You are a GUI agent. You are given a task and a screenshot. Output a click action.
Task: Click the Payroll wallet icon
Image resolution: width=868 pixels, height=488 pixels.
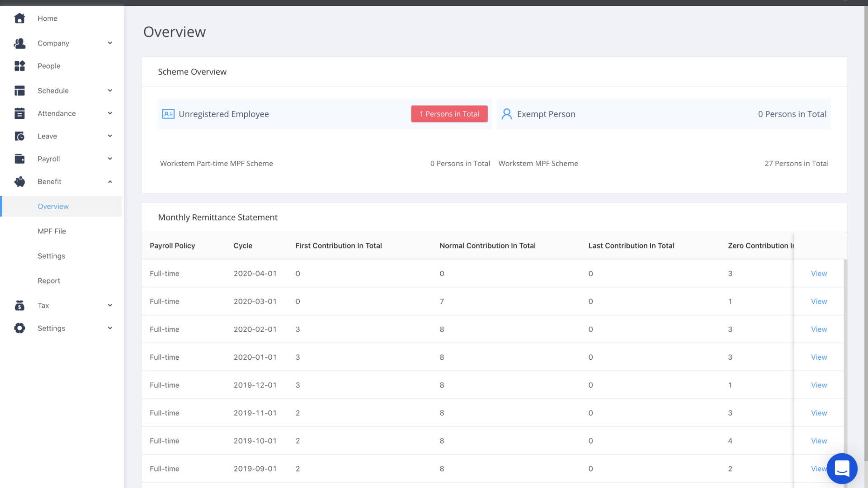19,159
